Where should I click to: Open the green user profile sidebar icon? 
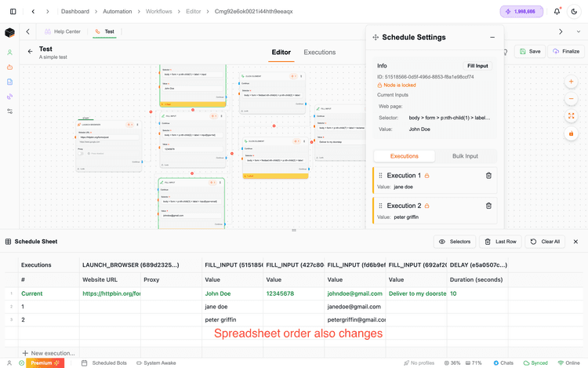[x=9, y=53]
